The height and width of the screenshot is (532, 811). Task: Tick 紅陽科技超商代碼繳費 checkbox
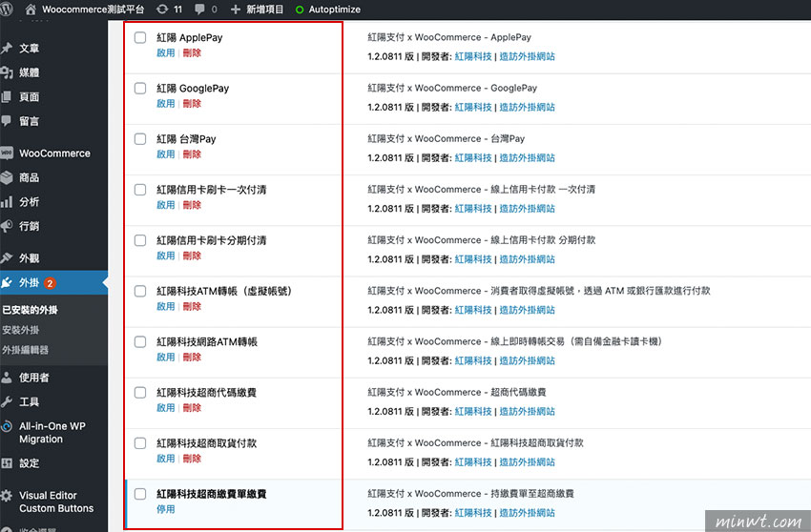click(140, 392)
